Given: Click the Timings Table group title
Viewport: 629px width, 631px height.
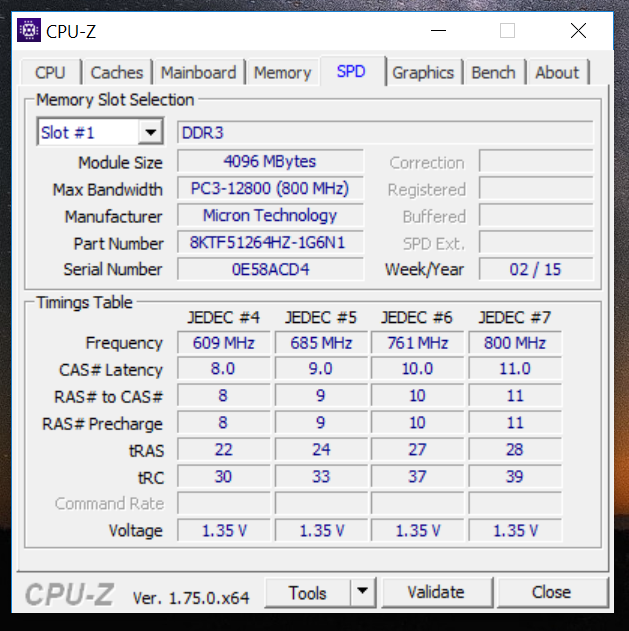Looking at the screenshot, I should coord(84,302).
